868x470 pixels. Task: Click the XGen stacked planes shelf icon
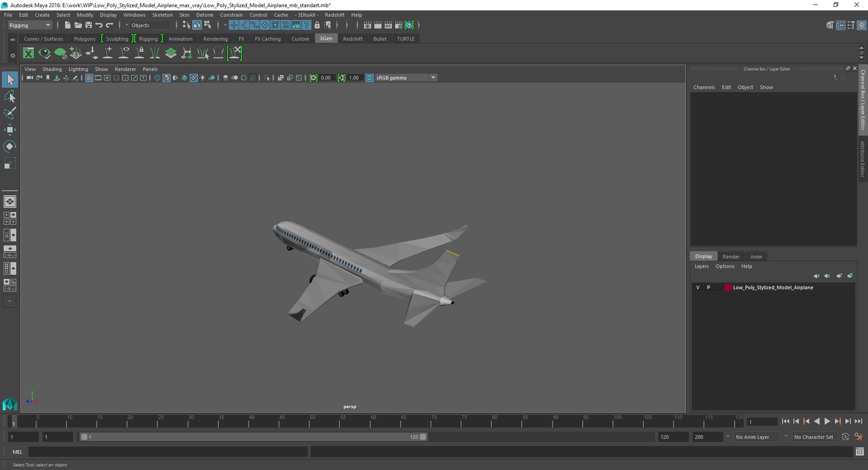coord(170,53)
